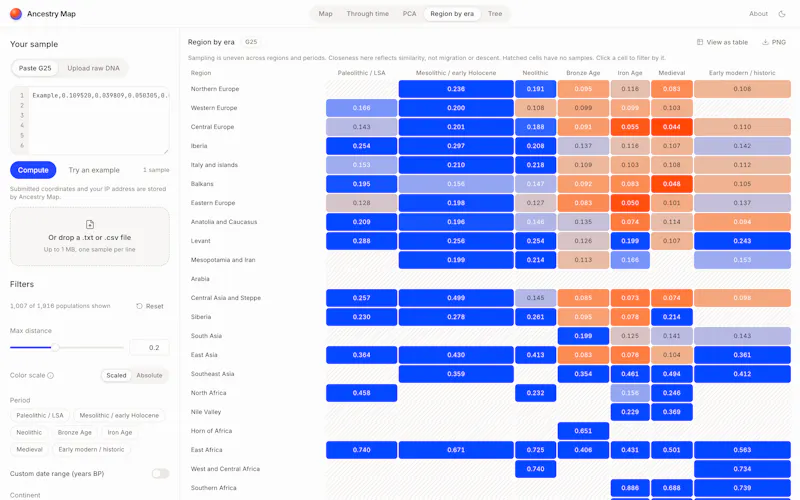
Task: Click Central Asia and Steppe cell 0.499
Action: click(456, 298)
